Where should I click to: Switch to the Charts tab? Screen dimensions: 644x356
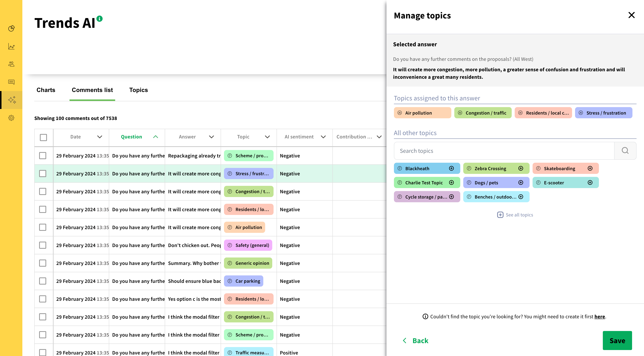tap(46, 90)
